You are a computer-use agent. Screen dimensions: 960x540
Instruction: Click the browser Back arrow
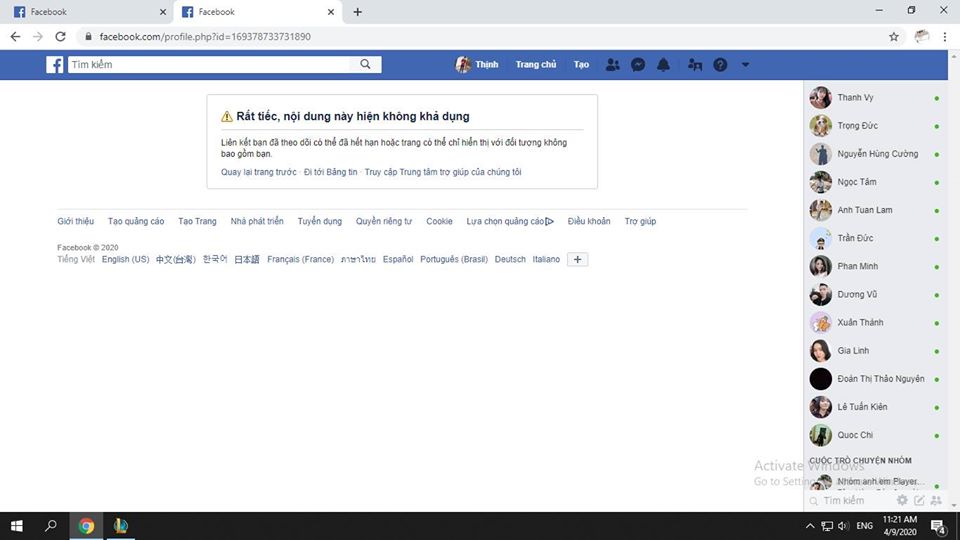(x=15, y=37)
